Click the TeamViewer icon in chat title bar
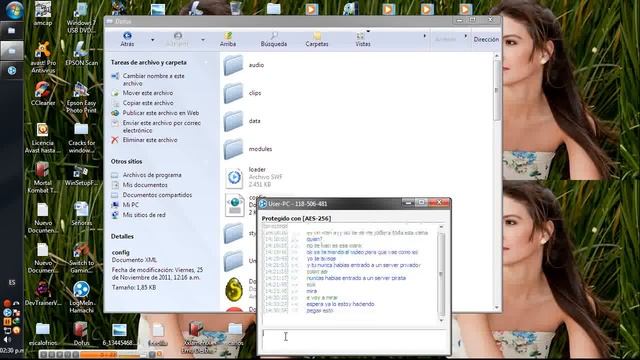Viewport: 640px width, 360px height. click(x=263, y=204)
